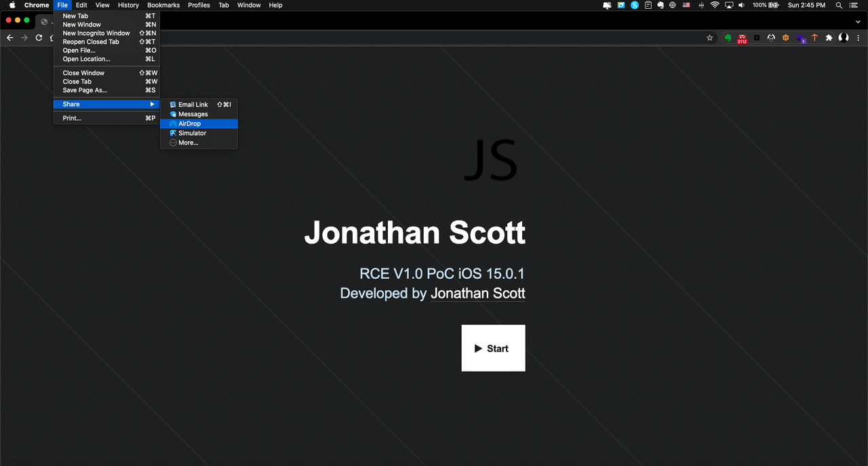The image size is (868, 466).
Task: Open Chrome's three-dot menu
Action: [859, 38]
